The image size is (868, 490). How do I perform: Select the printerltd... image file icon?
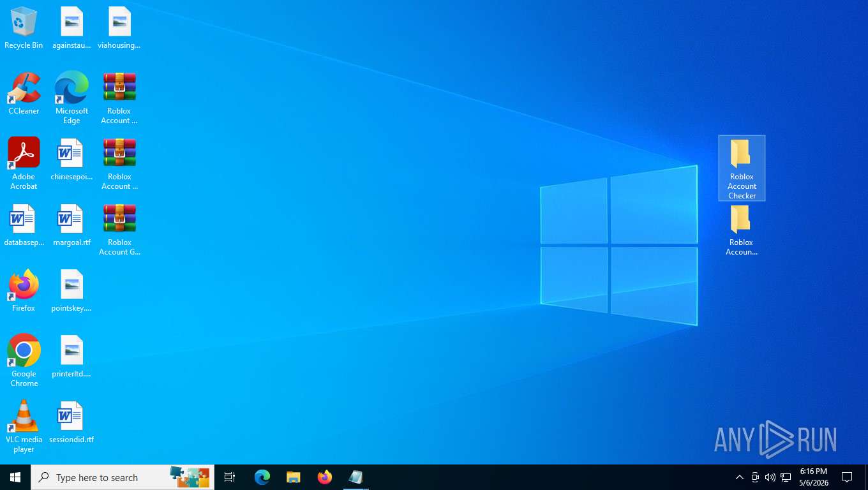tap(71, 357)
